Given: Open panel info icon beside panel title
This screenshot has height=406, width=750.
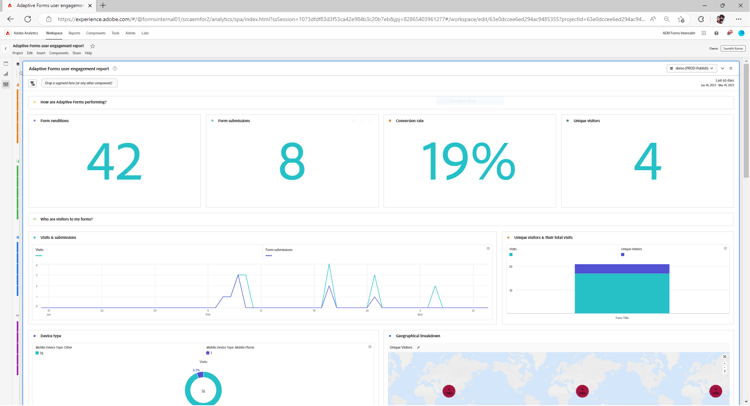Looking at the screenshot, I should click(x=115, y=68).
